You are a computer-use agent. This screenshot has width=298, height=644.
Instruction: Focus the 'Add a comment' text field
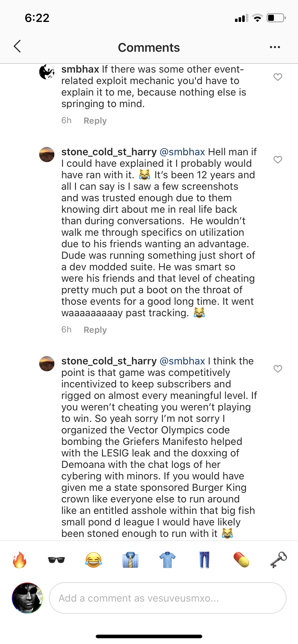click(168, 598)
